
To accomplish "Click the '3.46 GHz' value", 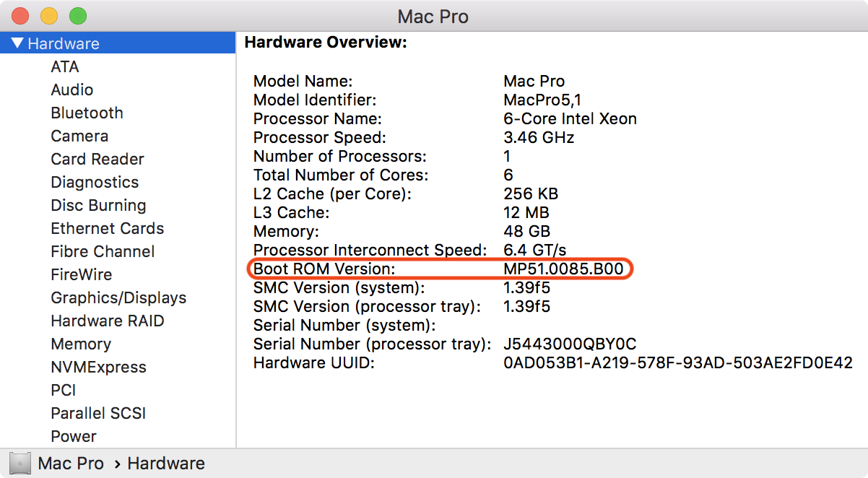I will (x=539, y=137).
